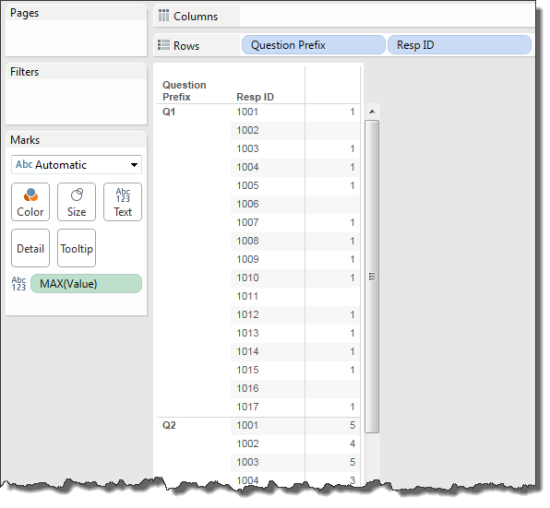Open the Text marks card
The height and width of the screenshot is (508, 550).
(x=122, y=202)
